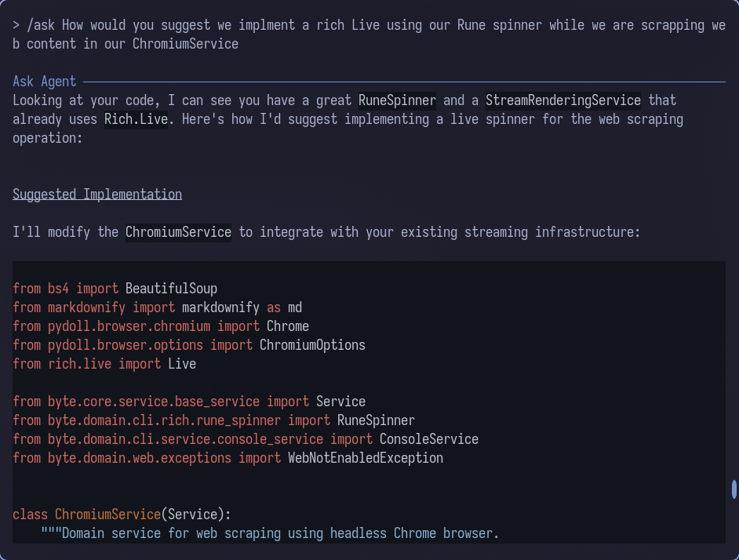Select the class docstring about web scraping
The height and width of the screenshot is (560, 739).
click(268, 533)
